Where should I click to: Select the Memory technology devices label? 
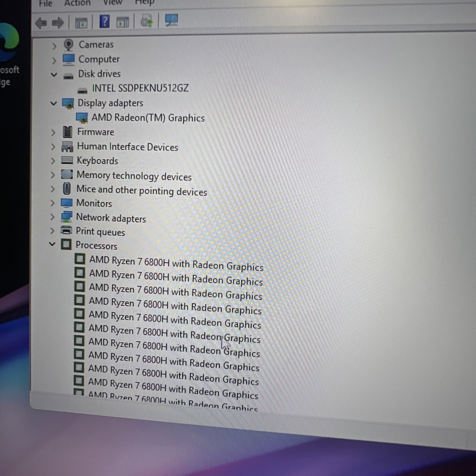point(134,176)
